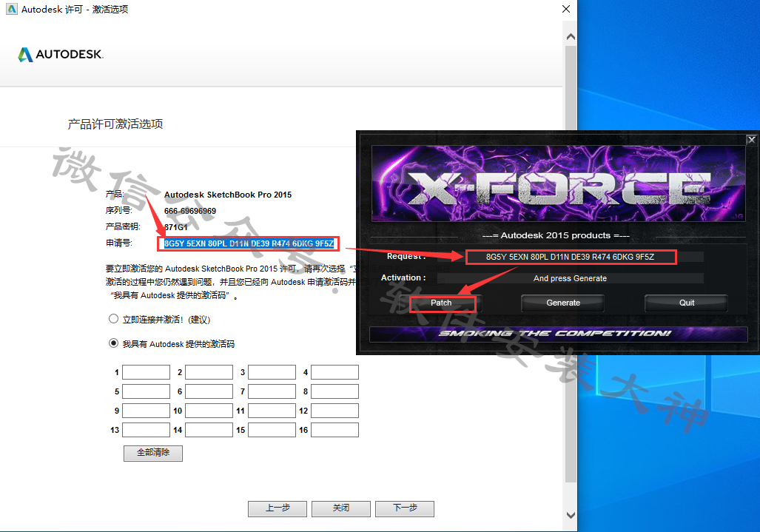Viewport: 760px width, 532px height.
Task: Click activation code input box 9
Action: (146, 411)
